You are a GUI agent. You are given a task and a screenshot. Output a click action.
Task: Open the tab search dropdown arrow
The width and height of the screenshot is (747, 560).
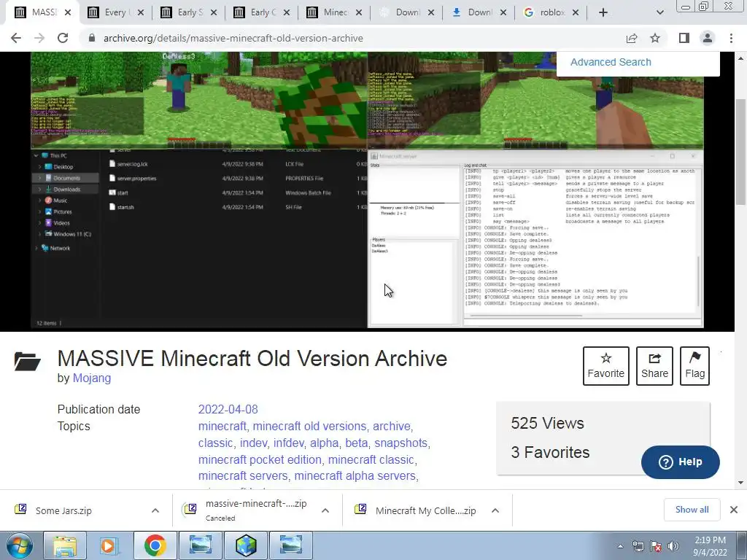(x=659, y=13)
